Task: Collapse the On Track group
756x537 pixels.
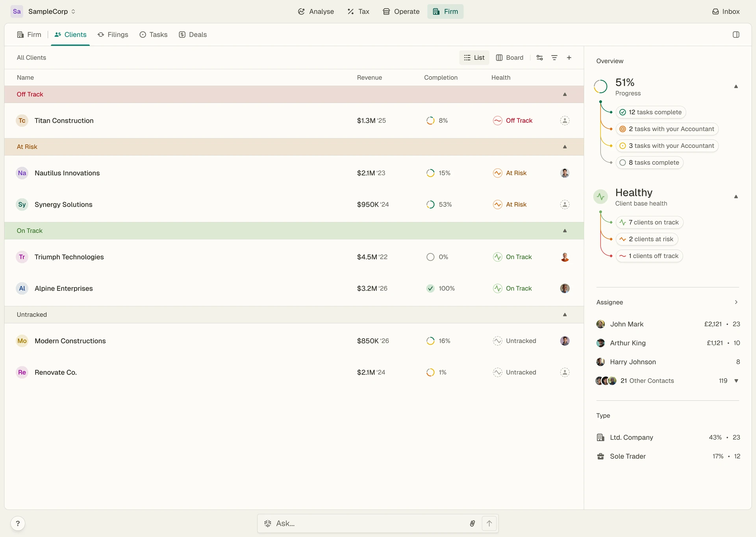Action: click(x=565, y=231)
